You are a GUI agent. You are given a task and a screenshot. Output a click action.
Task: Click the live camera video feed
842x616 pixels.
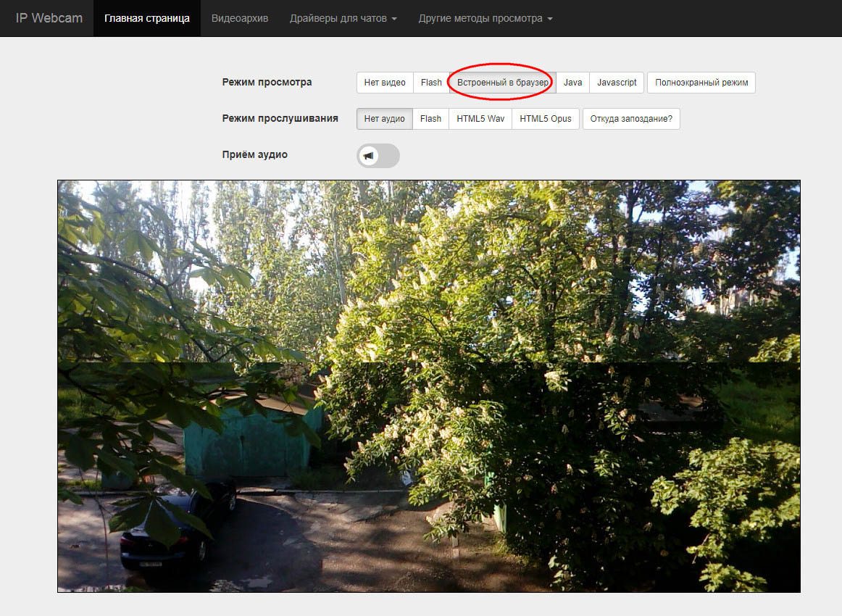[429, 386]
